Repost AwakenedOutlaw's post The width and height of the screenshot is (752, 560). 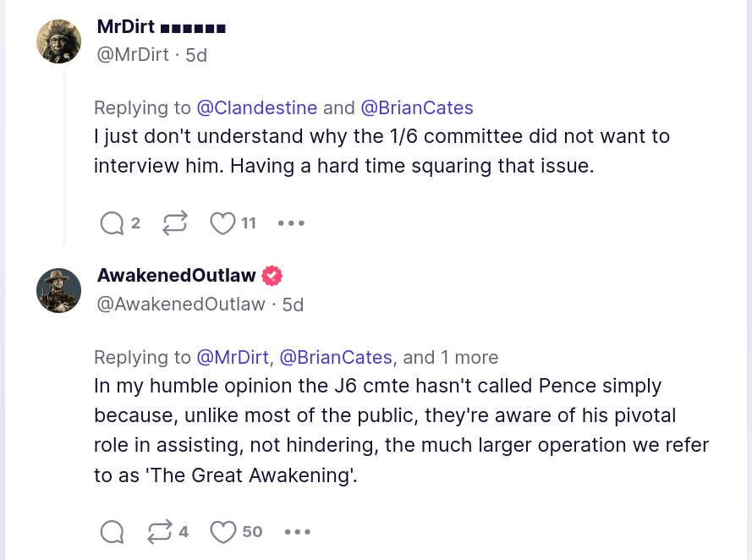click(158, 532)
